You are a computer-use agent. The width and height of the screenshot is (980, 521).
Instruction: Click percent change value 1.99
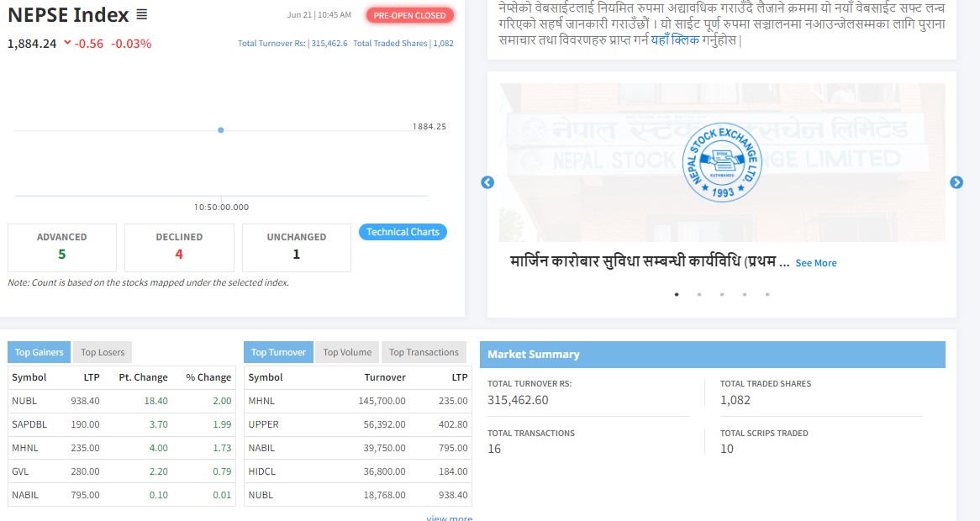click(222, 424)
